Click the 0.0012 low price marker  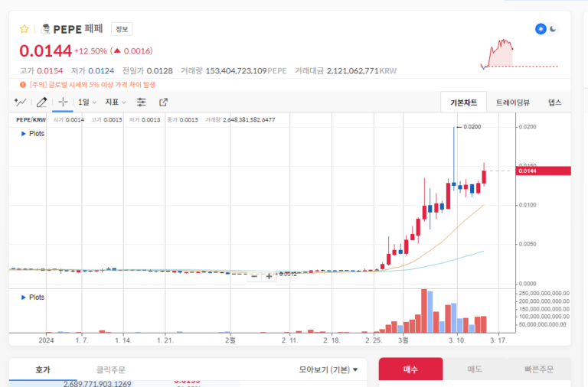pos(288,275)
